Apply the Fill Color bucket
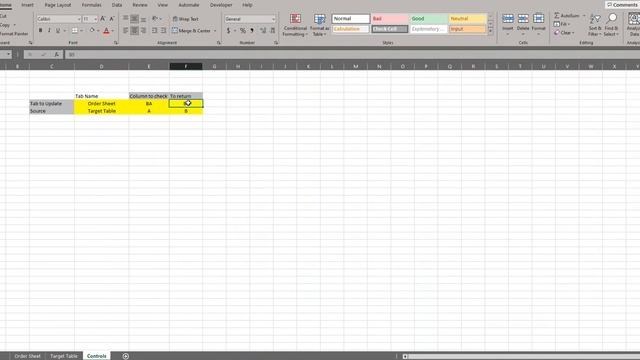Image resolution: width=640 pixels, height=360 pixels. (x=92, y=31)
